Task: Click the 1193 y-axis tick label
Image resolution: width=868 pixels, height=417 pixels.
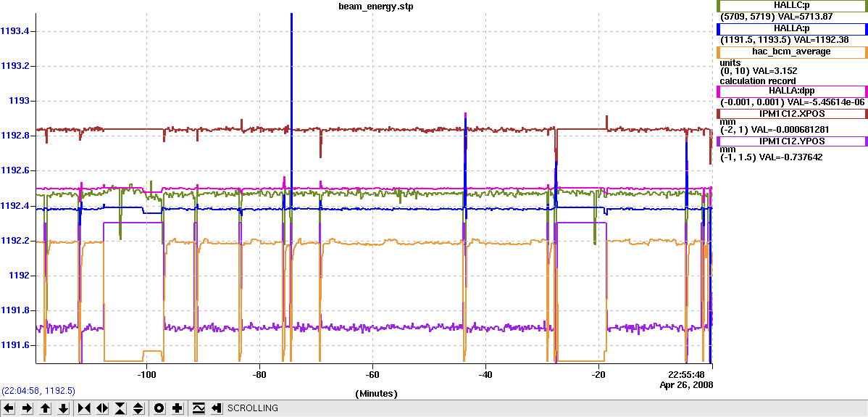Action: [19, 101]
